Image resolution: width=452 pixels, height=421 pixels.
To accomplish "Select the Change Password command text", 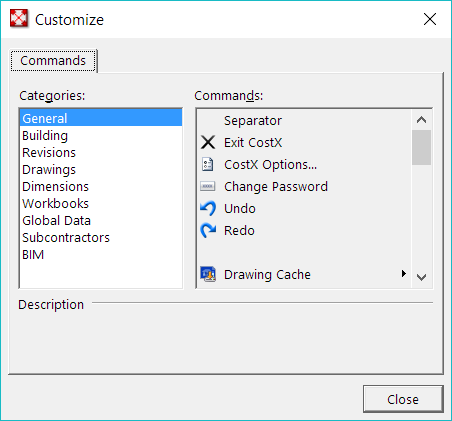I will click(x=276, y=187).
